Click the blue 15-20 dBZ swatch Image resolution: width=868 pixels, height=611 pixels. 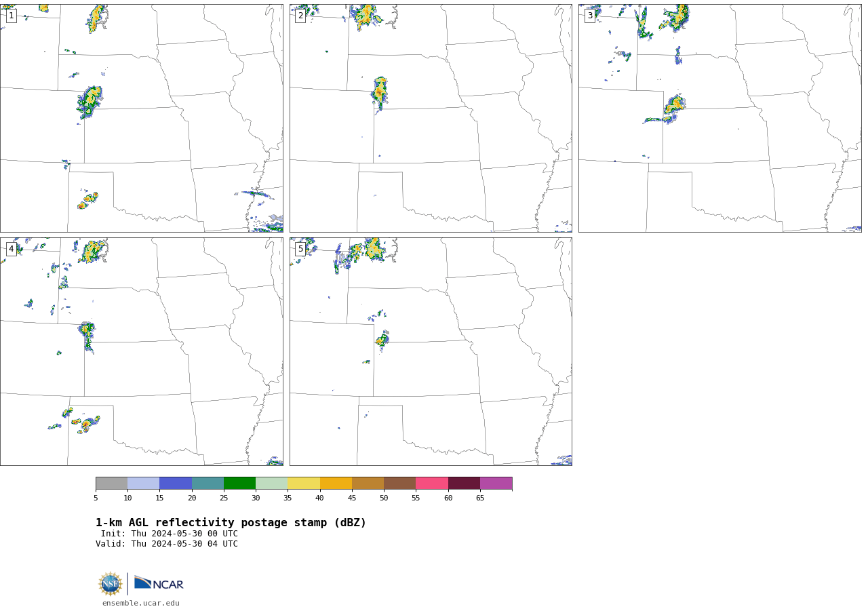[x=176, y=483]
